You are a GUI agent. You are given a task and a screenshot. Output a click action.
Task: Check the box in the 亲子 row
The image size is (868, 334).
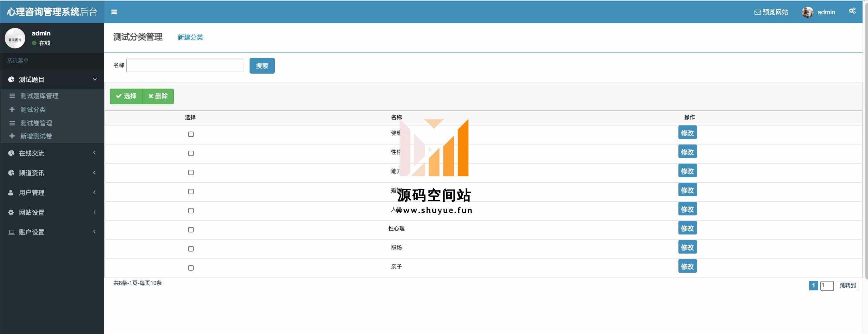point(191,268)
